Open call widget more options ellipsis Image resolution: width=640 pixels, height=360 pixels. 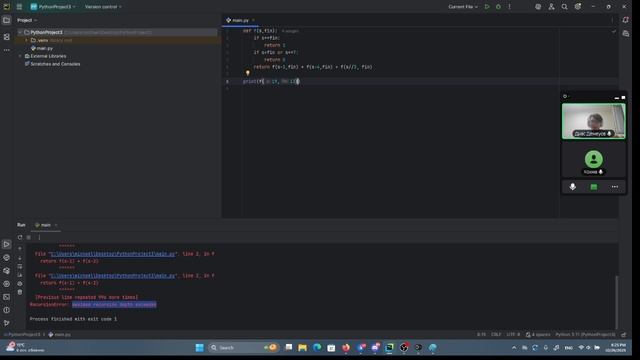point(615,187)
